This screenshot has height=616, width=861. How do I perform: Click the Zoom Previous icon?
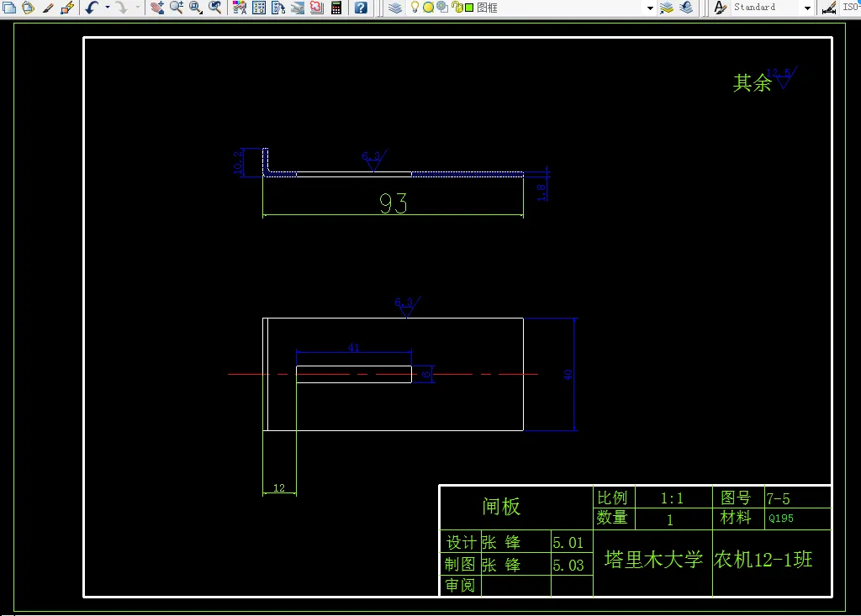[214, 8]
